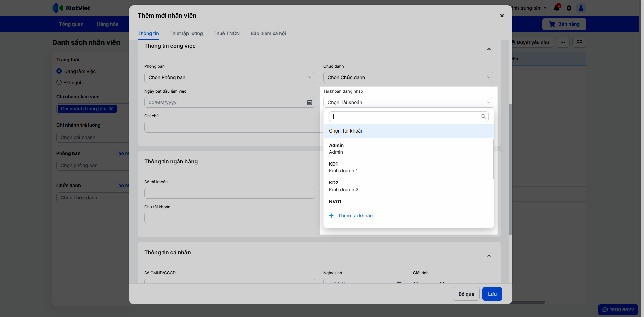Click the Tạo mới link beside Phòng ban
644x317 pixels.
click(x=122, y=153)
